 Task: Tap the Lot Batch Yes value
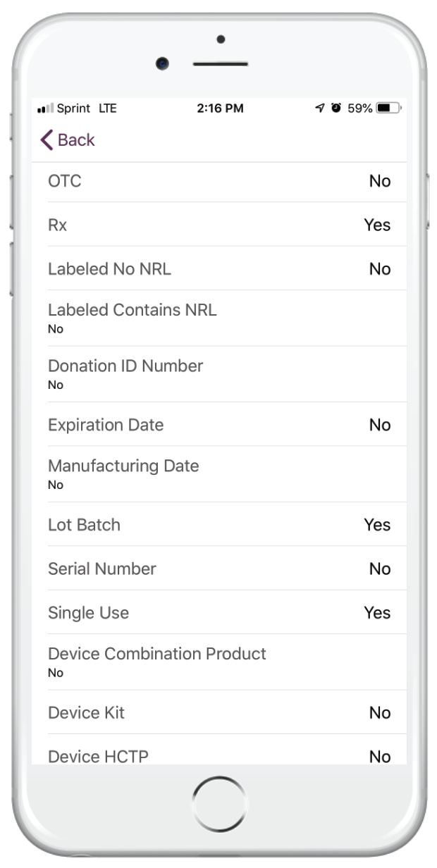(377, 525)
